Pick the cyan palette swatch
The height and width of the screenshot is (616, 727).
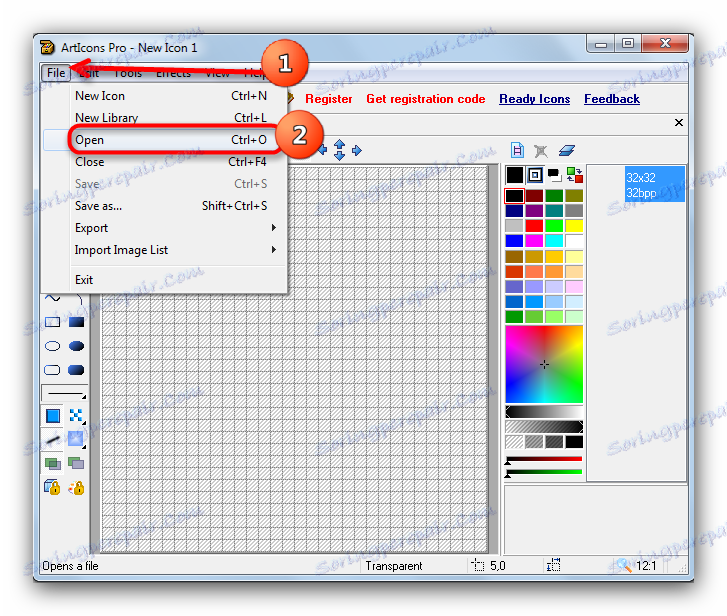(554, 241)
